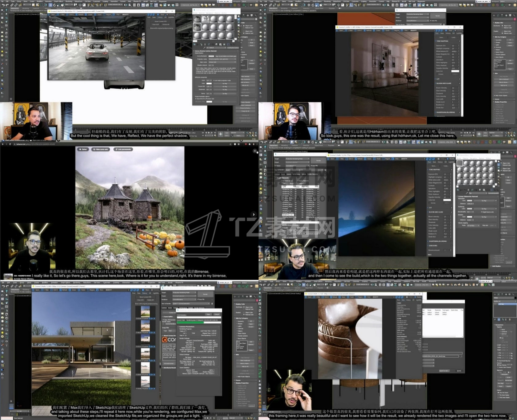This screenshot has width=517, height=420.
Task: Toggle 'Use matte projection mode' checkbox
Action: (x=214, y=80)
